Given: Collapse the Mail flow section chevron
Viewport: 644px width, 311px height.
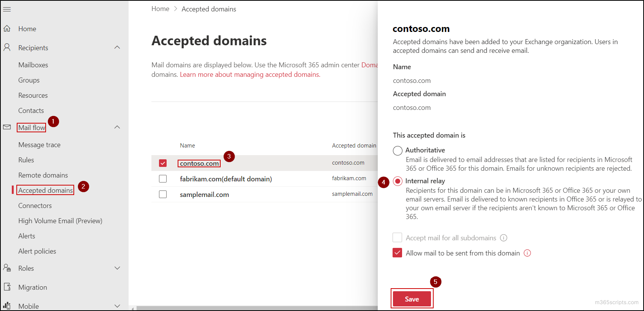Looking at the screenshot, I should [117, 127].
